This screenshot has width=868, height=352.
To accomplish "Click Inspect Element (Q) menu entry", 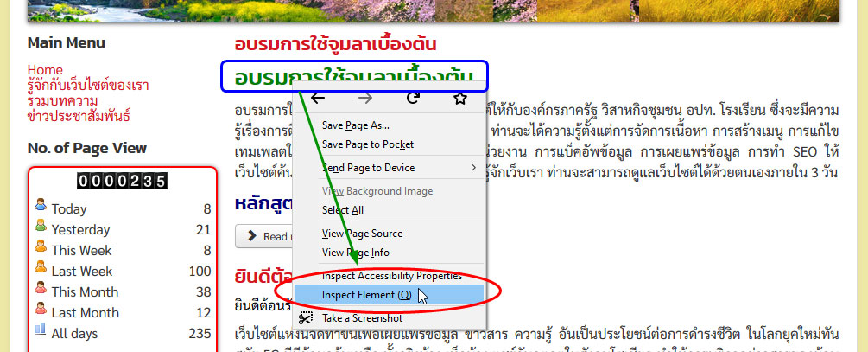I will (x=367, y=295).
